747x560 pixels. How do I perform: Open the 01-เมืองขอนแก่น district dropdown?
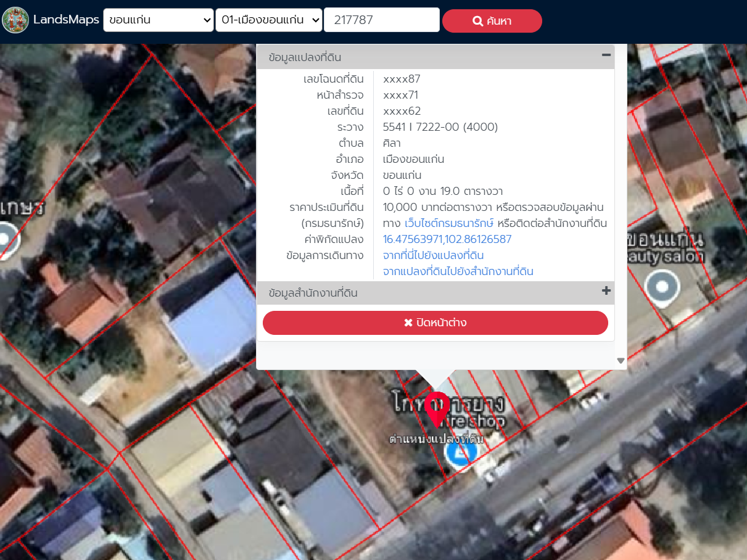268,20
